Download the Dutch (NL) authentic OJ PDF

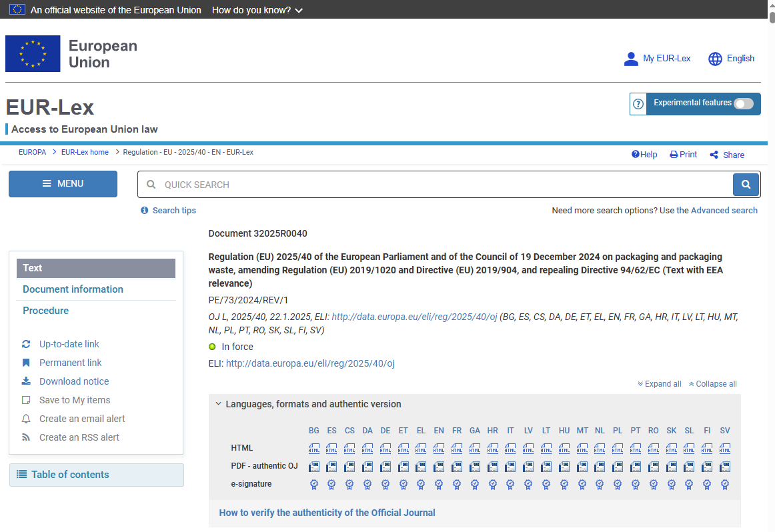point(600,466)
